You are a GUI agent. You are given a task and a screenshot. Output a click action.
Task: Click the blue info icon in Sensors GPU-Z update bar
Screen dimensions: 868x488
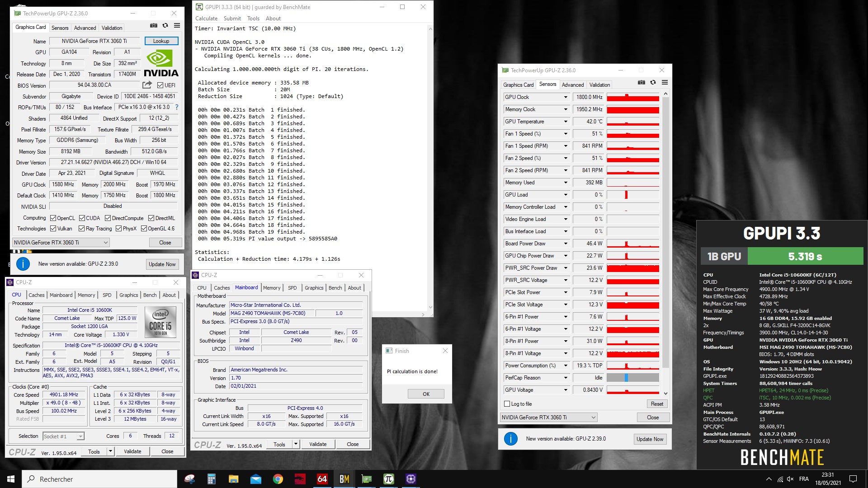tap(511, 439)
